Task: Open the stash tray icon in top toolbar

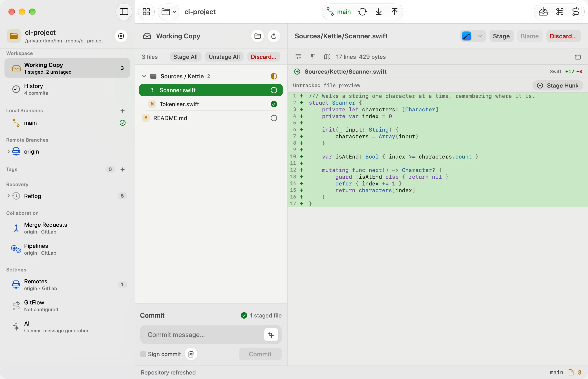Action: 543,12
